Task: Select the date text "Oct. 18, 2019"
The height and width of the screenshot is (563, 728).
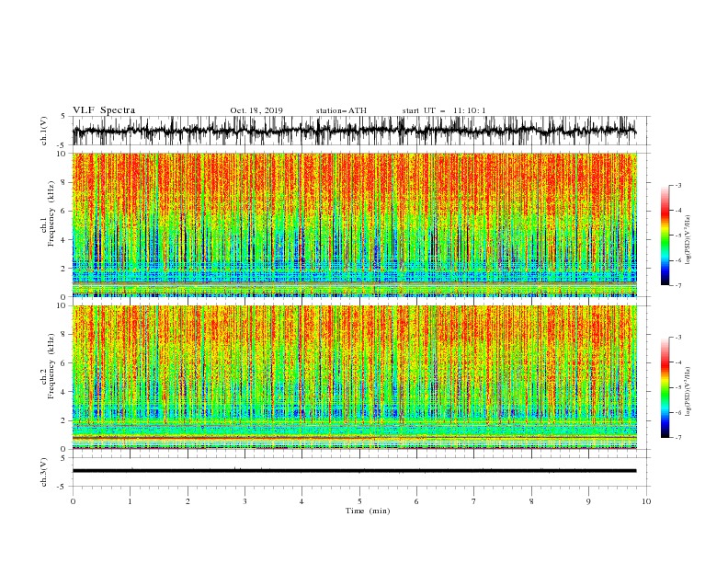Action: point(256,110)
